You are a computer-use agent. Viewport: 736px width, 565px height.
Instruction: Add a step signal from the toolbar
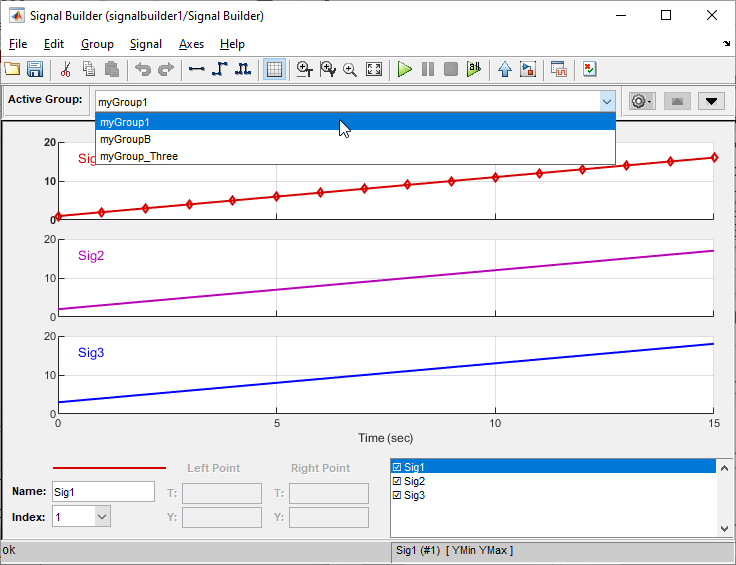tap(219, 69)
